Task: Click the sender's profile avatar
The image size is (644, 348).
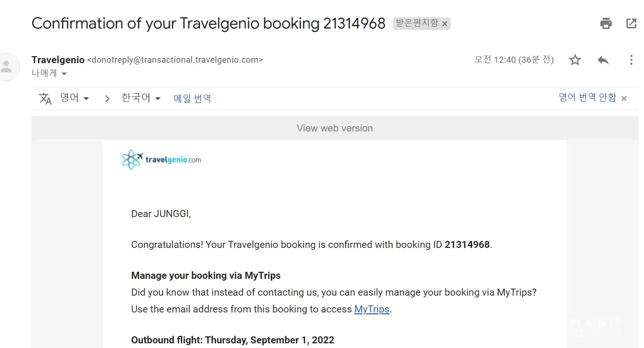Action: coord(7,66)
